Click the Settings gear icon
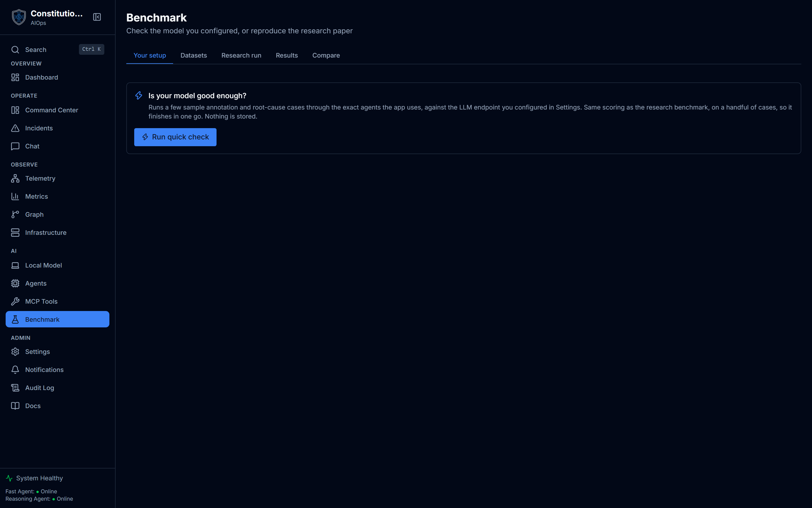The height and width of the screenshot is (508, 812). click(15, 351)
